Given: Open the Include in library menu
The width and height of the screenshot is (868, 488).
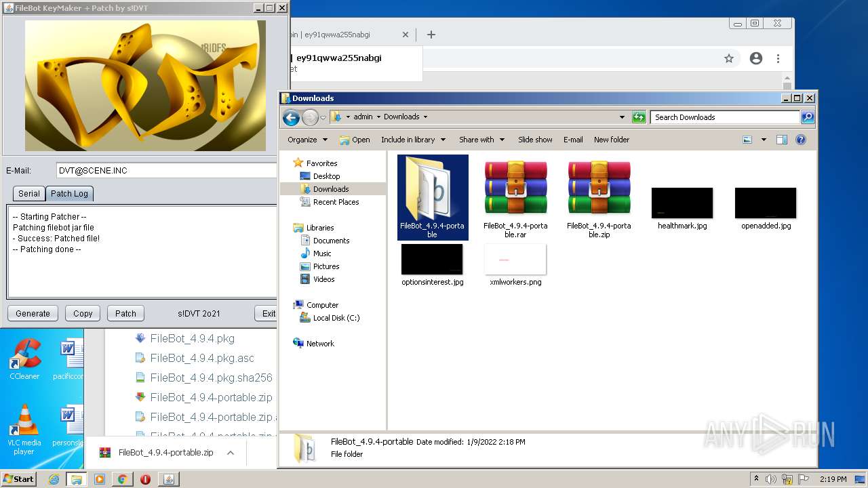Looking at the screenshot, I should (x=413, y=140).
